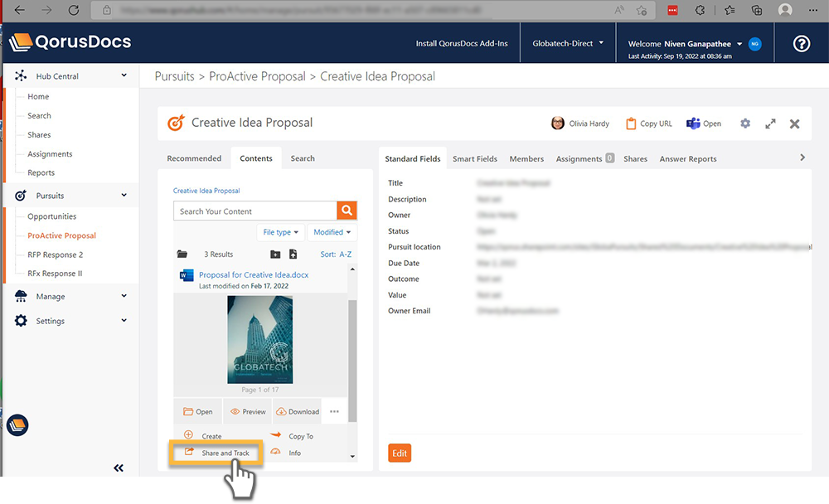Image resolution: width=829 pixels, height=504 pixels.
Task: Open pursuit settings gear icon
Action: coord(745,124)
